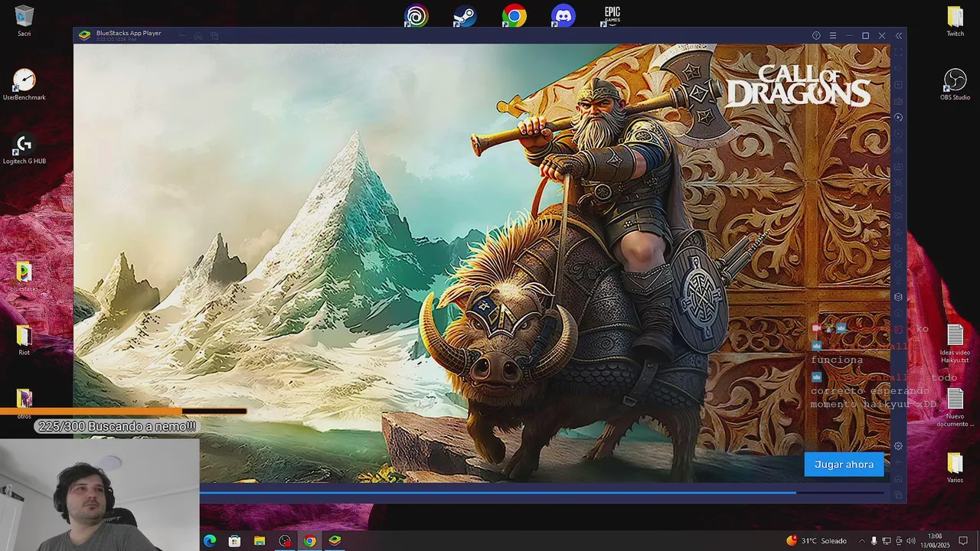Screen dimensions: 980x551
Task: Open Nuevo documento text file
Action: [x=955, y=407]
